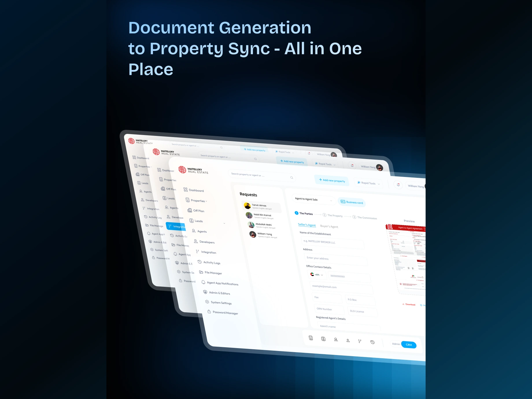The height and width of the screenshot is (399, 532).
Task: Click the agents person icon in bottom bar
Action: (x=336, y=340)
